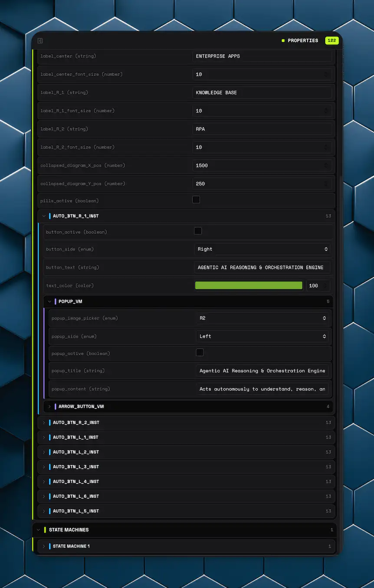The image size is (374, 588).
Task: Expand STATE MACHINE 1 under STATE MACHINES
Action: point(43,546)
